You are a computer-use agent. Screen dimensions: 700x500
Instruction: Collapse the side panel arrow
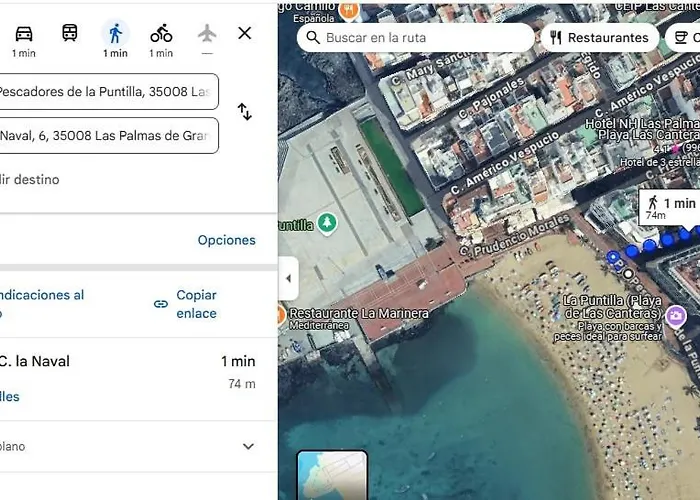click(288, 279)
